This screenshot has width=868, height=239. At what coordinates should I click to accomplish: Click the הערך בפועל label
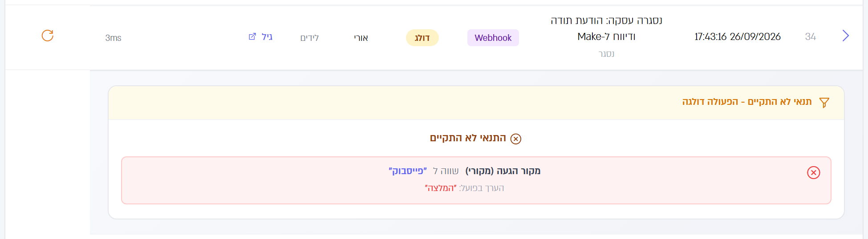coord(482,188)
